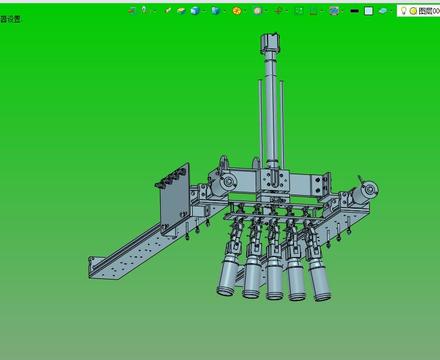This screenshot has width=440, height=360.
Task: Expand dropdown arrow next to orange render icon
Action: point(245,11)
